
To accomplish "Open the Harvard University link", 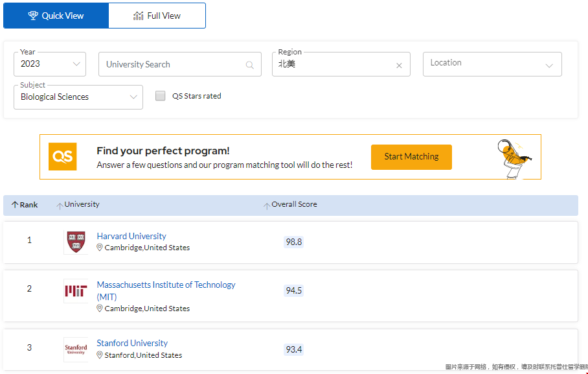I will pos(131,235).
